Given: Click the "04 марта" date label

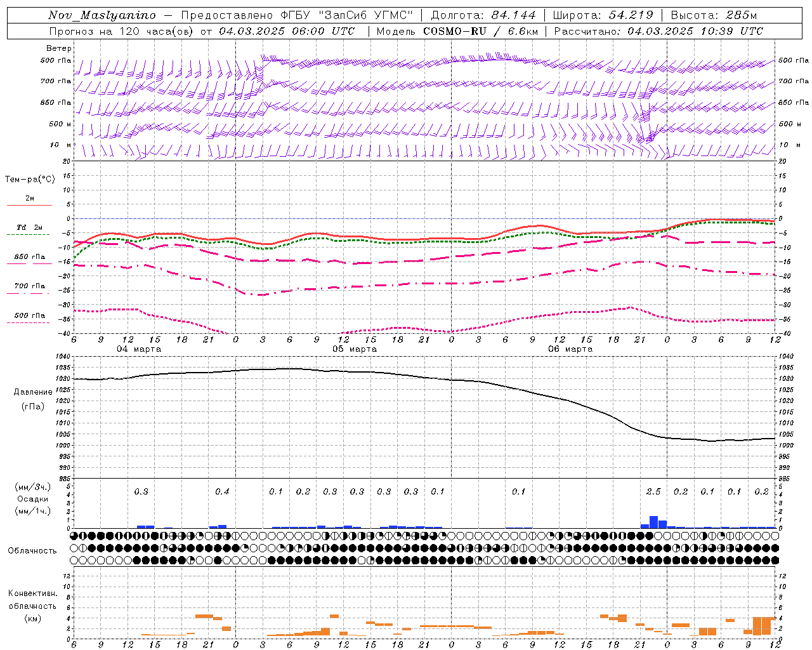Looking at the screenshot, I should tap(139, 349).
